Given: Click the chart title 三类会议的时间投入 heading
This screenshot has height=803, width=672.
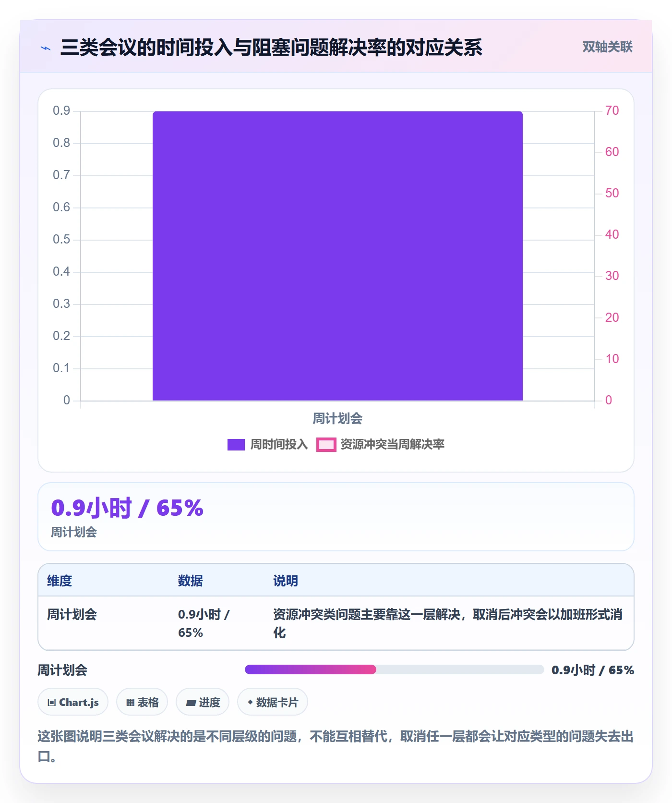Looking at the screenshot, I should (271, 48).
